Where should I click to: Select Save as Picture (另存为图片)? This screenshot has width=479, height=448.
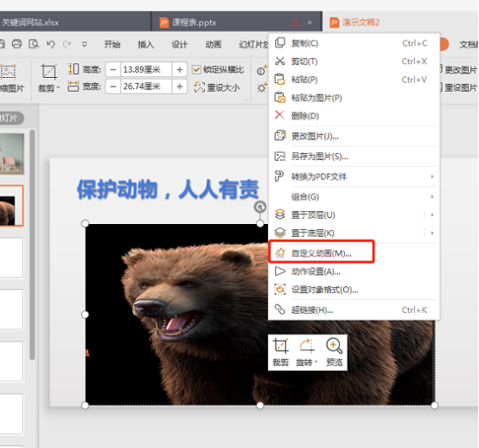[x=319, y=157]
